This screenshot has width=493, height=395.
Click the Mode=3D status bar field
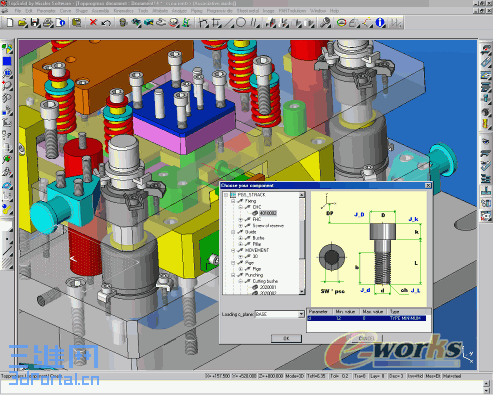click(295, 376)
